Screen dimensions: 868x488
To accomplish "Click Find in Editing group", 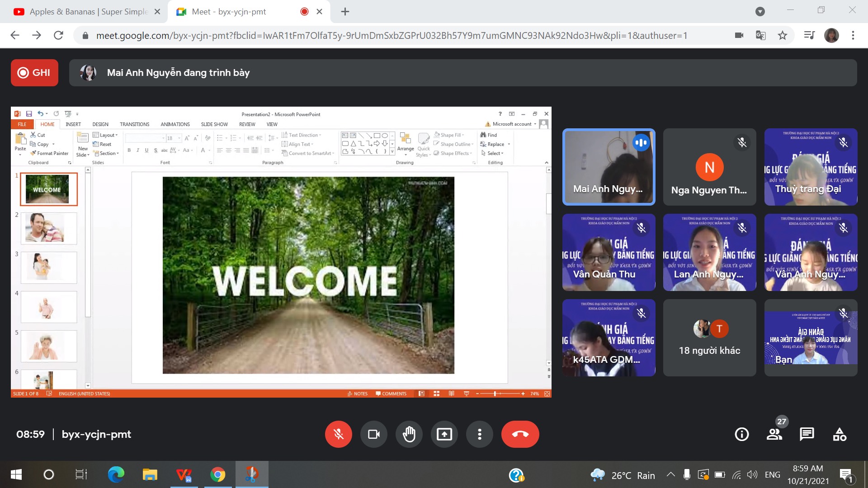I will click(489, 135).
